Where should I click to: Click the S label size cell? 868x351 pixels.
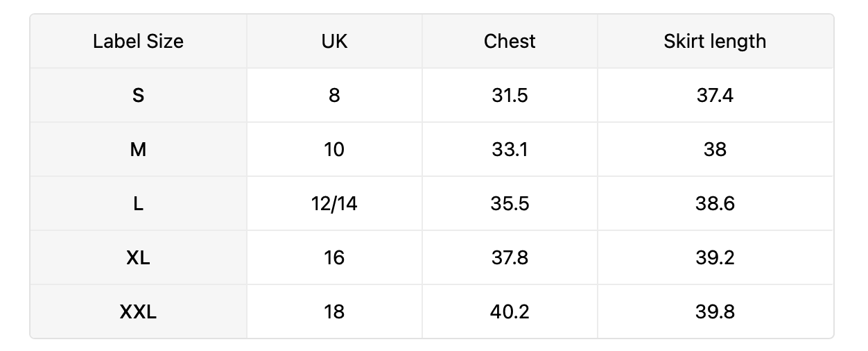(x=138, y=95)
